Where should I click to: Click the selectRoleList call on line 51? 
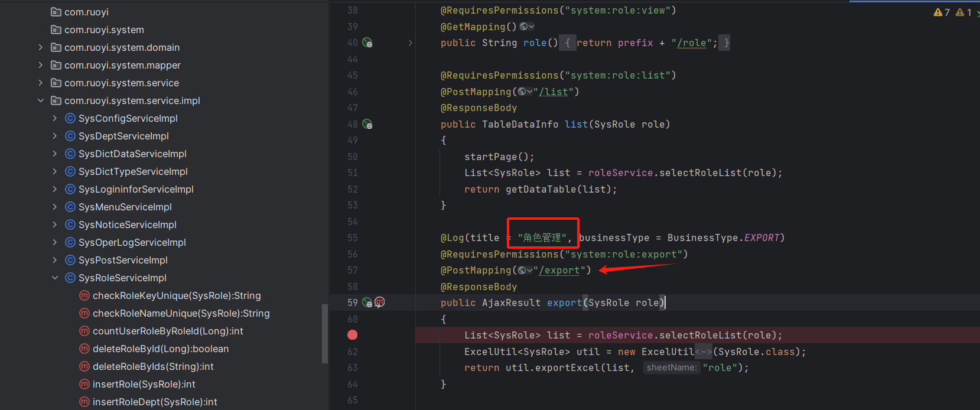click(x=700, y=173)
